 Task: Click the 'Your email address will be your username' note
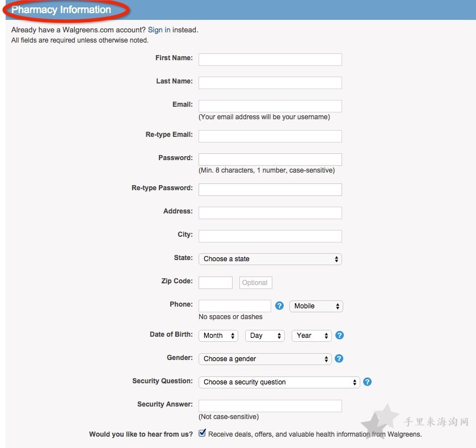tap(264, 117)
